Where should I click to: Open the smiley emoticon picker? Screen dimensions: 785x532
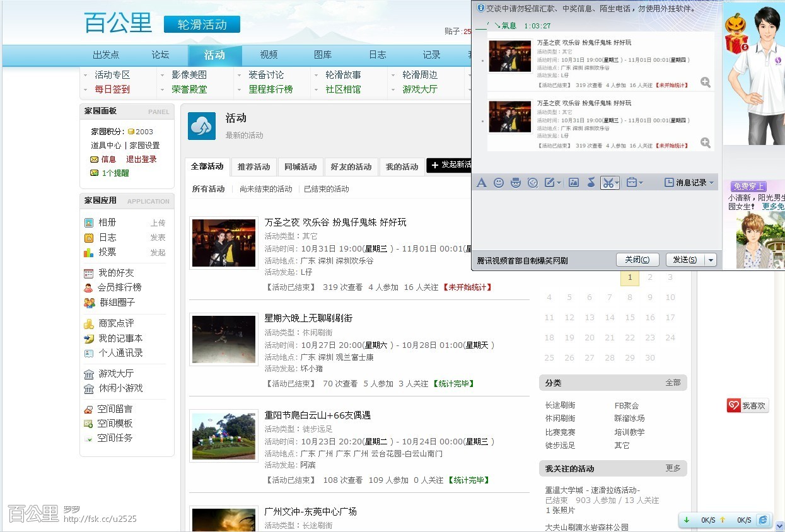point(499,183)
